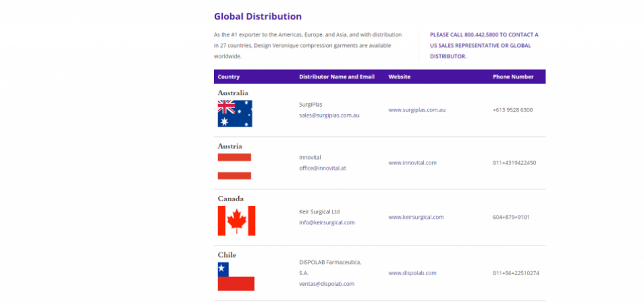Click the Chile flag image
The height and width of the screenshot is (302, 644).
pos(236,276)
